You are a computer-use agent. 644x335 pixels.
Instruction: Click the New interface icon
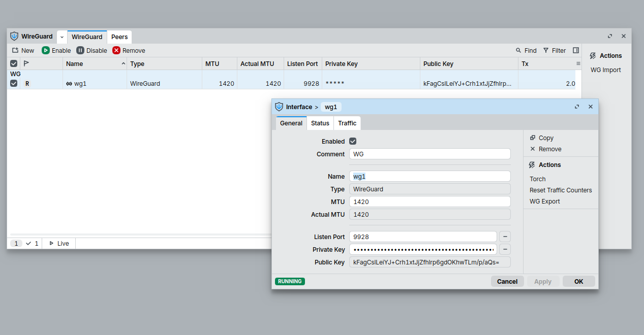(x=15, y=50)
